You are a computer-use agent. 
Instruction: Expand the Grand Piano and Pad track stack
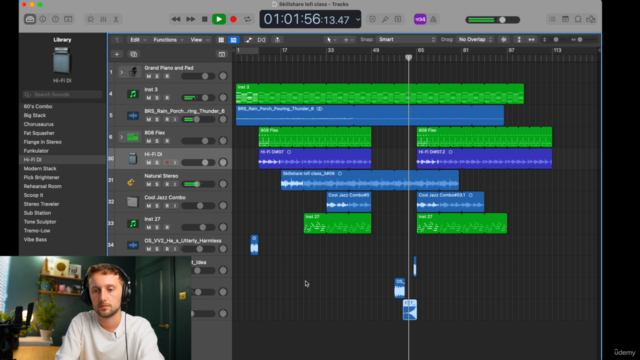(121, 72)
